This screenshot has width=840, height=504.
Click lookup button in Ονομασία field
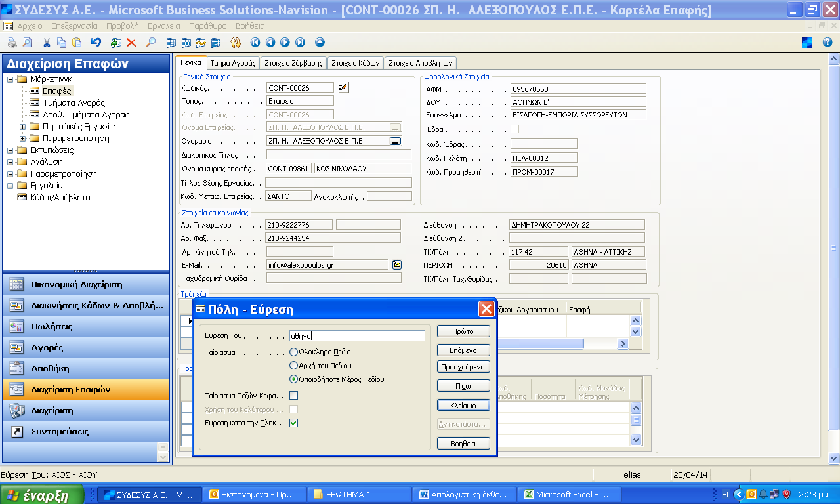[x=395, y=141]
